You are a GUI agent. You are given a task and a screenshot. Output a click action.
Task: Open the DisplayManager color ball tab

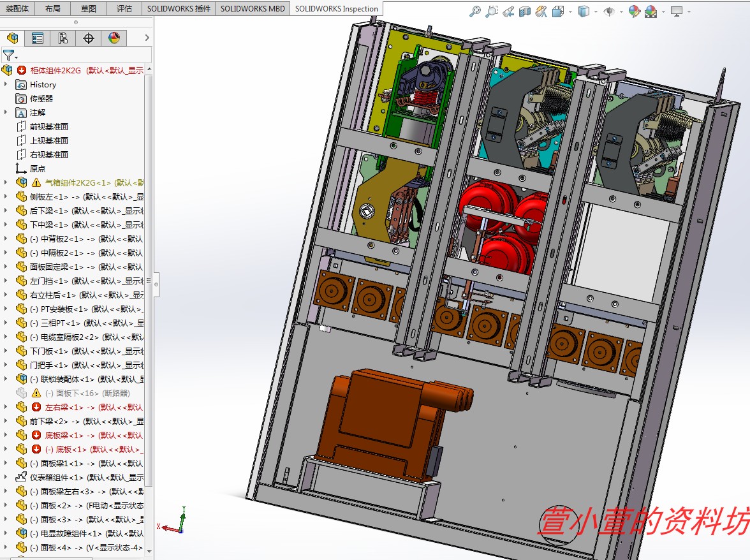114,38
